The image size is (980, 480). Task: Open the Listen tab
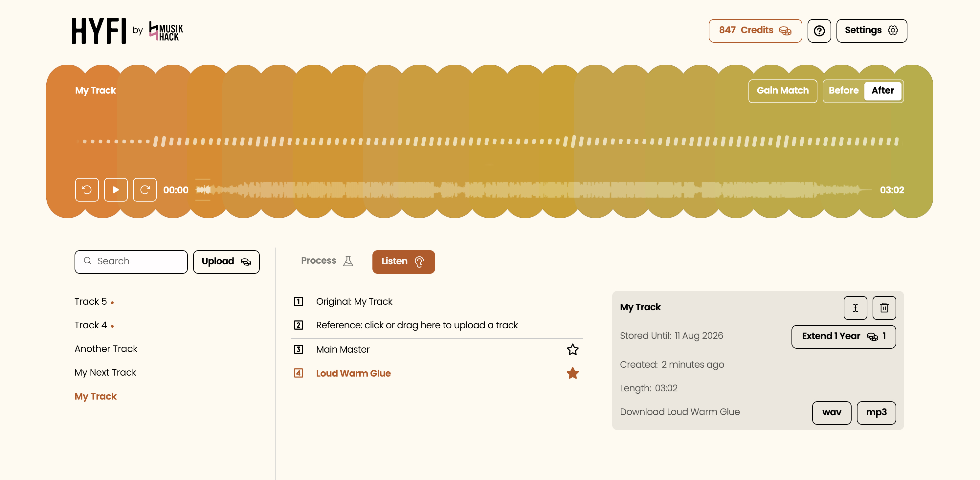pyautogui.click(x=403, y=262)
